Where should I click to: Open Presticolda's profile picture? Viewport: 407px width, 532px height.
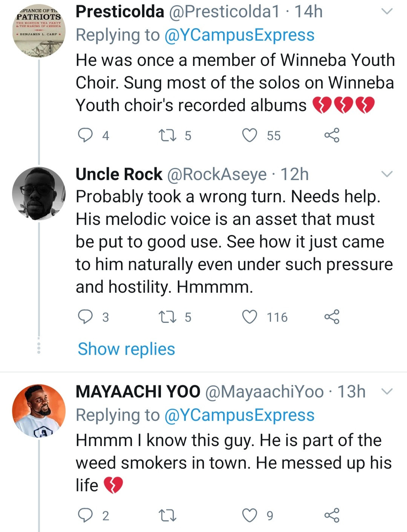pos(39,31)
